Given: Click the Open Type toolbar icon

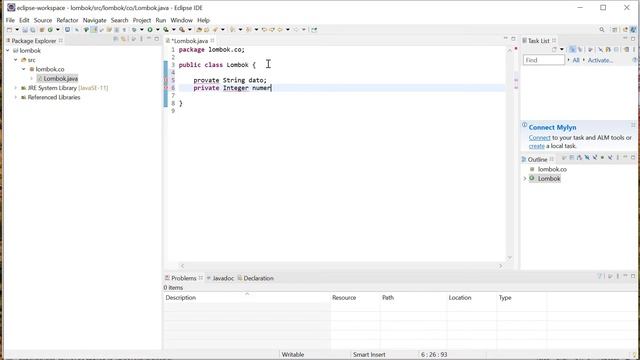Looking at the screenshot, I should (x=199, y=30).
